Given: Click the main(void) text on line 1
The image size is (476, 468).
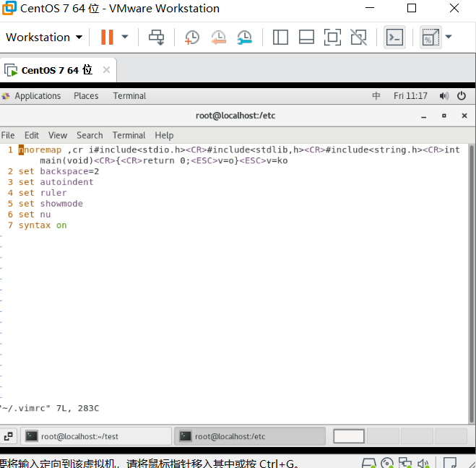Looking at the screenshot, I should 66,160.
